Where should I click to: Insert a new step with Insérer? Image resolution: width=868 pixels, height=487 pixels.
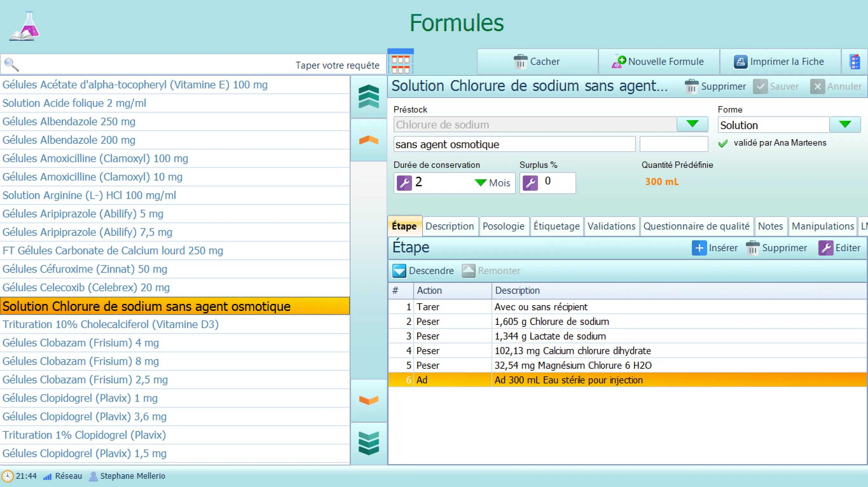(715, 248)
